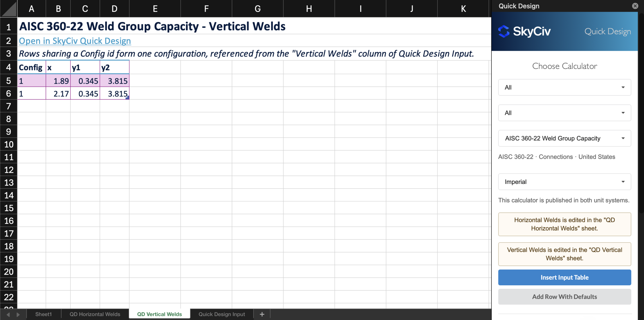644x320 pixels.
Task: Open the Imperial unit system dropdown
Action: (565, 182)
